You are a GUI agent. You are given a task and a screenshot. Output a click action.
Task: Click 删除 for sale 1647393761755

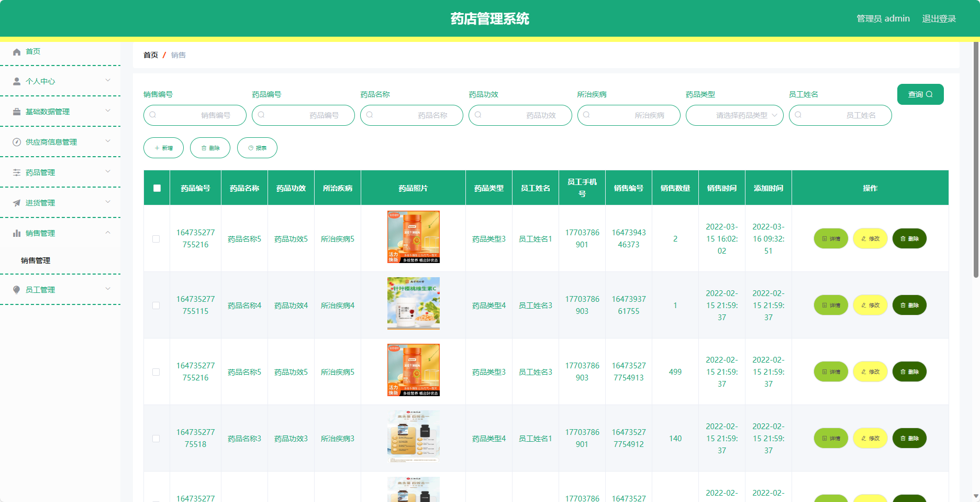coord(909,305)
